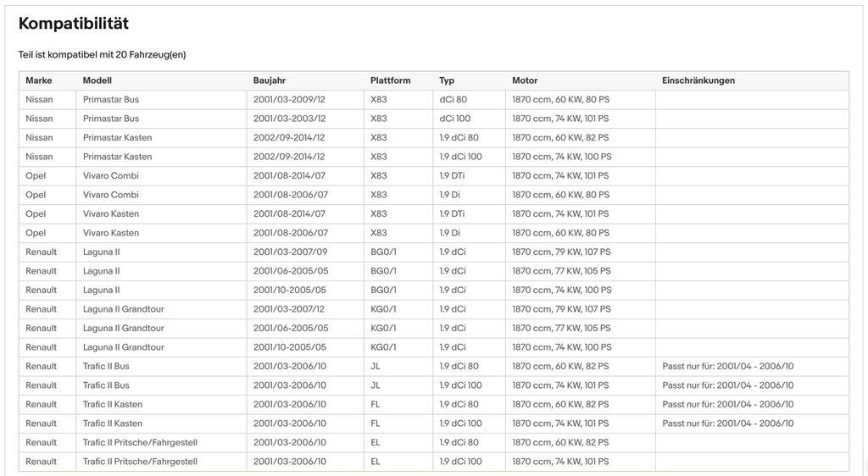Click 'Laguna II Grandtour' in the 77 KW row

(124, 329)
